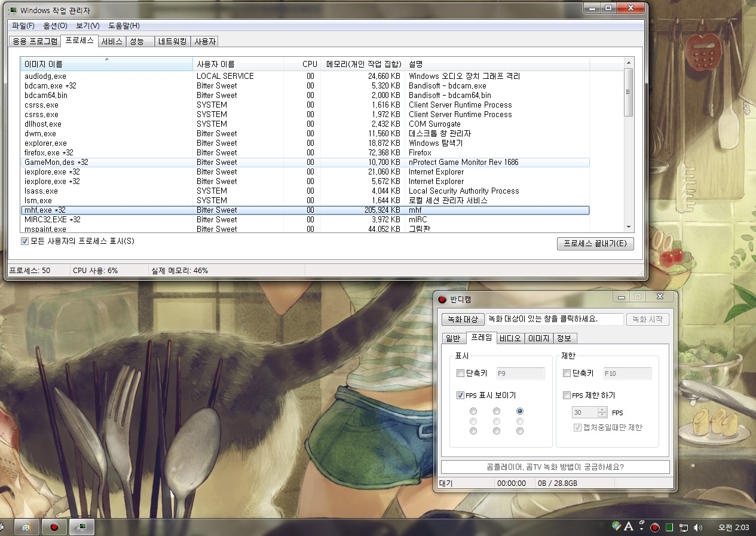
Task: Sort by 메모리(개인 작업 집합) column header
Action: click(362, 64)
